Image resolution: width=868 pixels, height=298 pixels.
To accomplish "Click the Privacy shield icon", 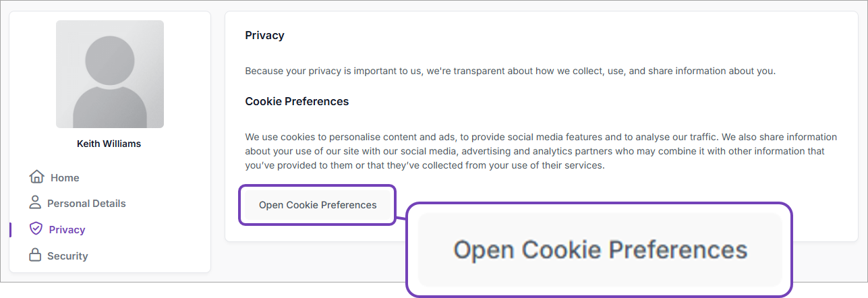I will pos(36,229).
